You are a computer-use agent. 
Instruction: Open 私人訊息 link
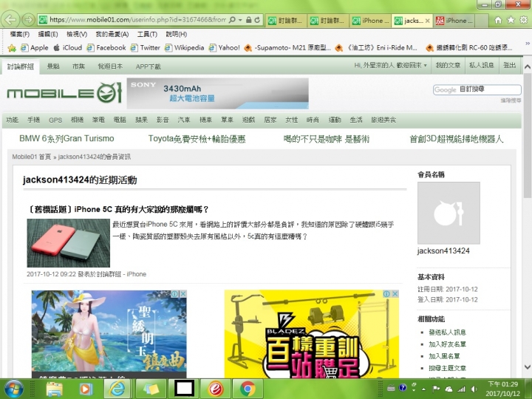482,65
